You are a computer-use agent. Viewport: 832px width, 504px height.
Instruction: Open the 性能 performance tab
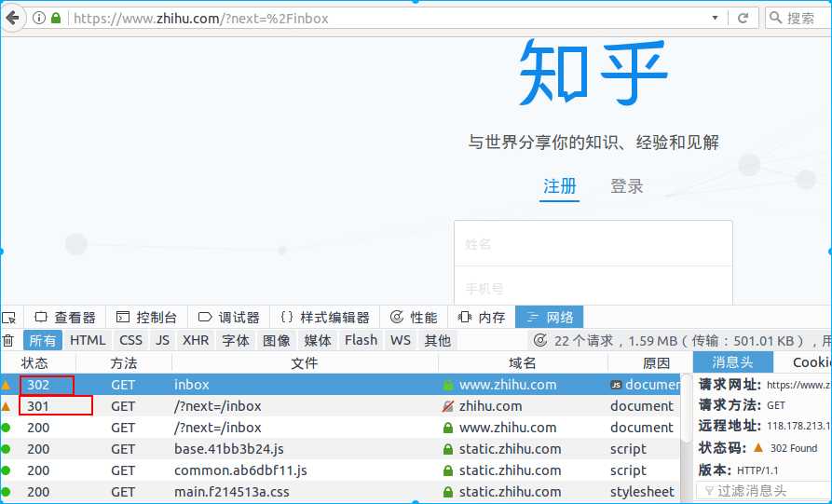coord(414,318)
